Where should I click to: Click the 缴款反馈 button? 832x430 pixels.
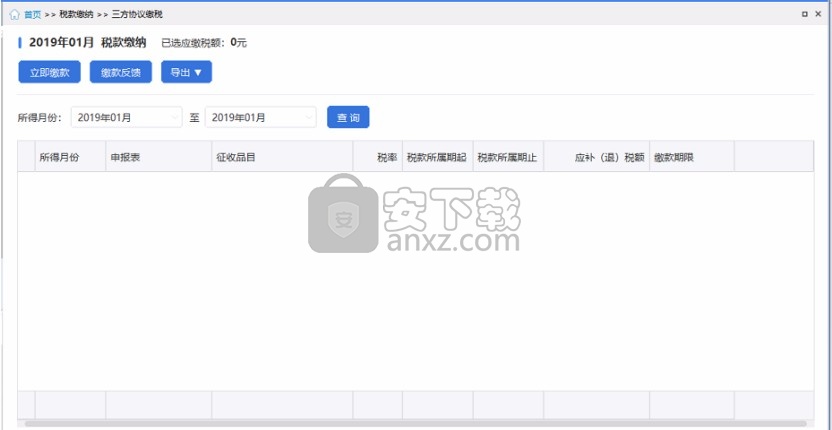121,72
